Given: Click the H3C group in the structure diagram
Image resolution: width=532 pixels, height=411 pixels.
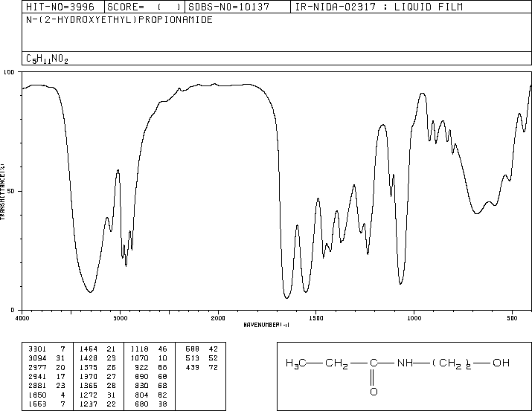Looking at the screenshot, I should point(295,363).
